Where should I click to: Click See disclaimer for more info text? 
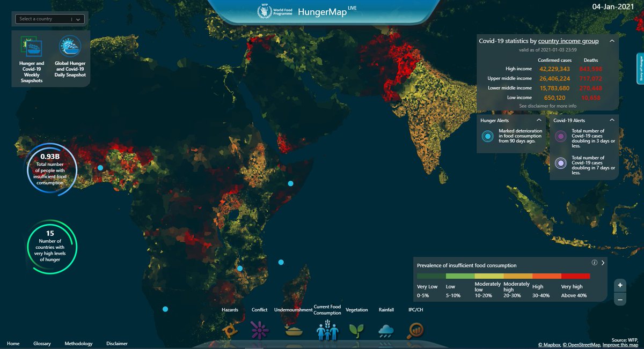[548, 106]
